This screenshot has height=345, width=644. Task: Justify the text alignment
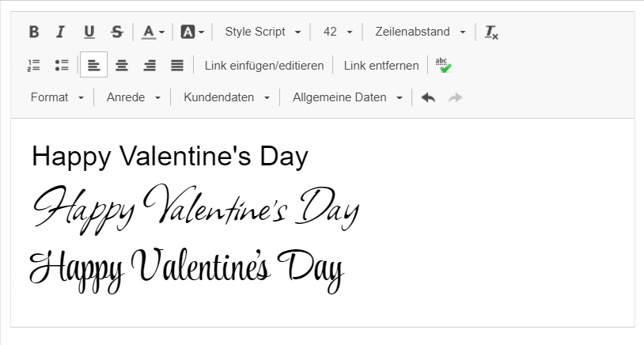pyautogui.click(x=177, y=65)
